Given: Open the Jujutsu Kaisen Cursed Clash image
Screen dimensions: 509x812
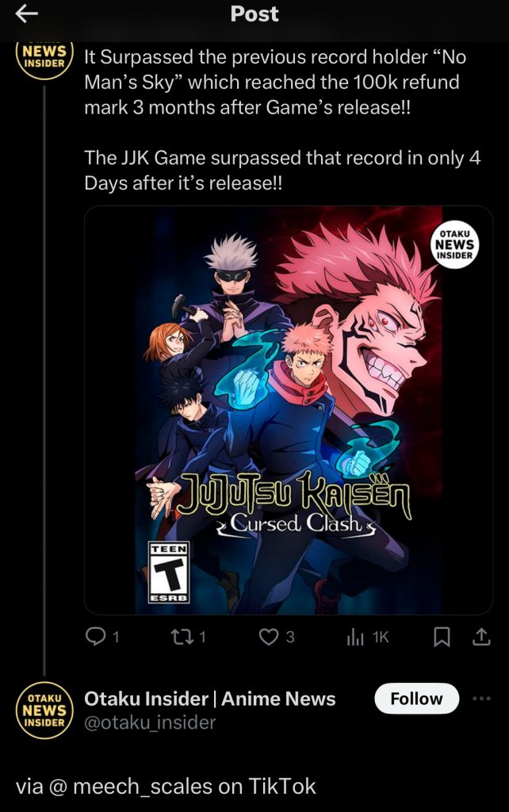Looking at the screenshot, I should click(x=289, y=410).
